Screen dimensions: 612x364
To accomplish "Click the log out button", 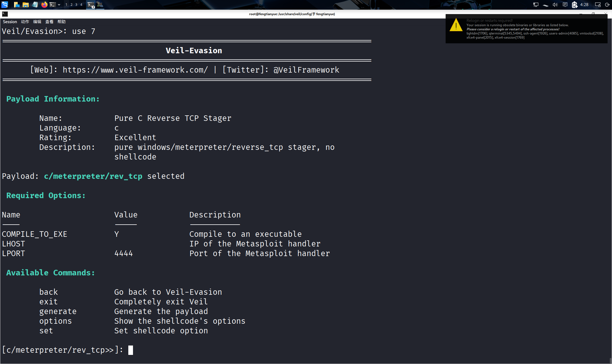I will pos(607,4).
